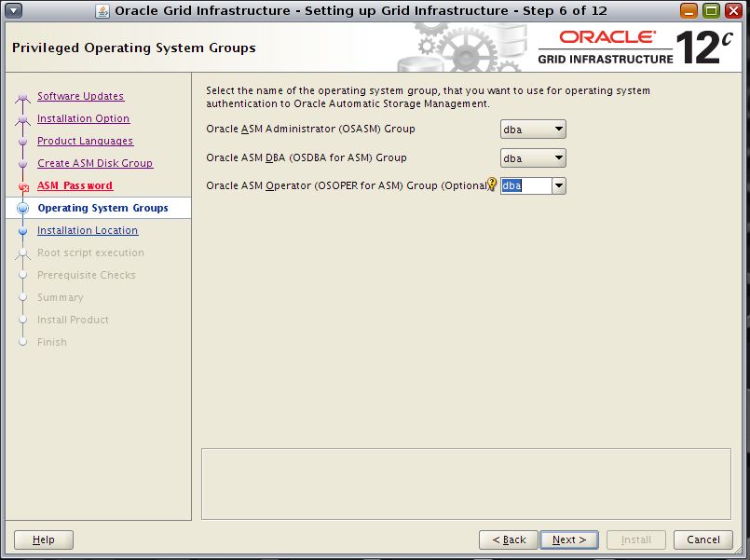Click the Oracle ASM Operator (OSOPER) label
The width and height of the screenshot is (750, 560).
(348, 185)
